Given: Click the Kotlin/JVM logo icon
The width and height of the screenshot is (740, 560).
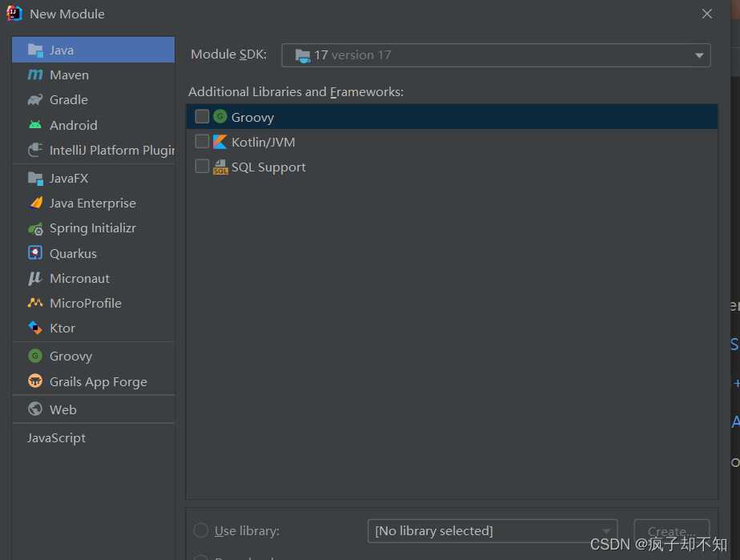Looking at the screenshot, I should pos(220,142).
